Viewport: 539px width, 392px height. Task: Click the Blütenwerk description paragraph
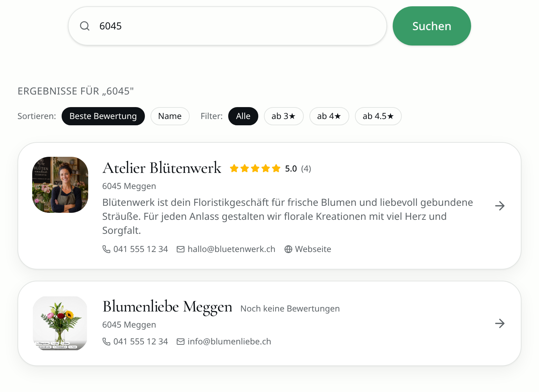point(288,216)
